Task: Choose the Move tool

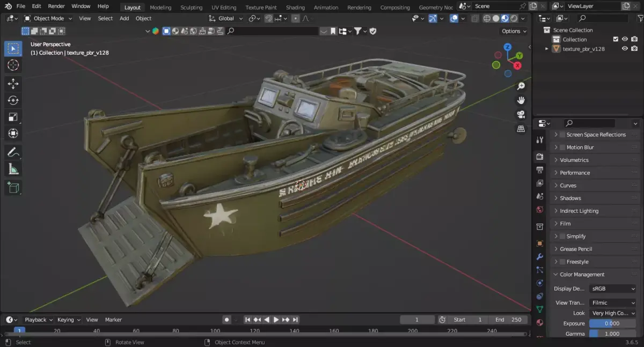Action: pyautogui.click(x=13, y=84)
